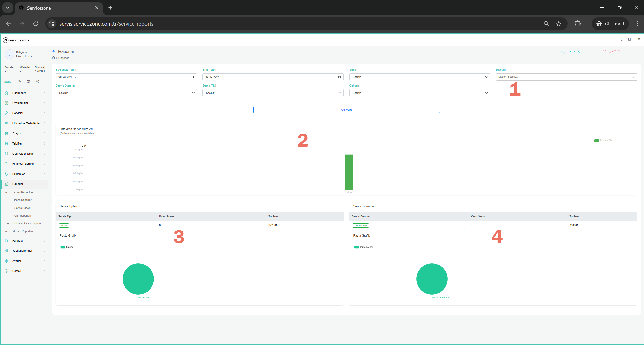Collapse the Raporlar menu chevron
Viewport: 644px width, 345px height.
[44, 184]
